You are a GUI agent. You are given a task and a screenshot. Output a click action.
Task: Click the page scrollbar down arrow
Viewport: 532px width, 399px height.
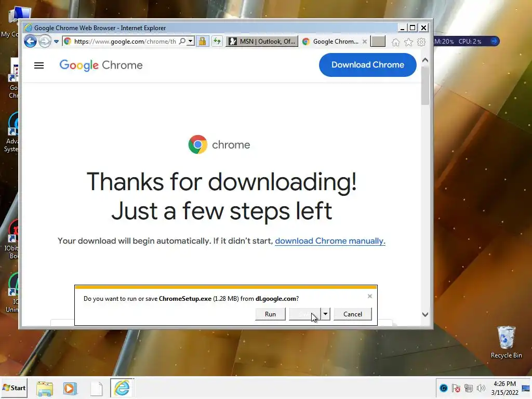[x=425, y=314]
